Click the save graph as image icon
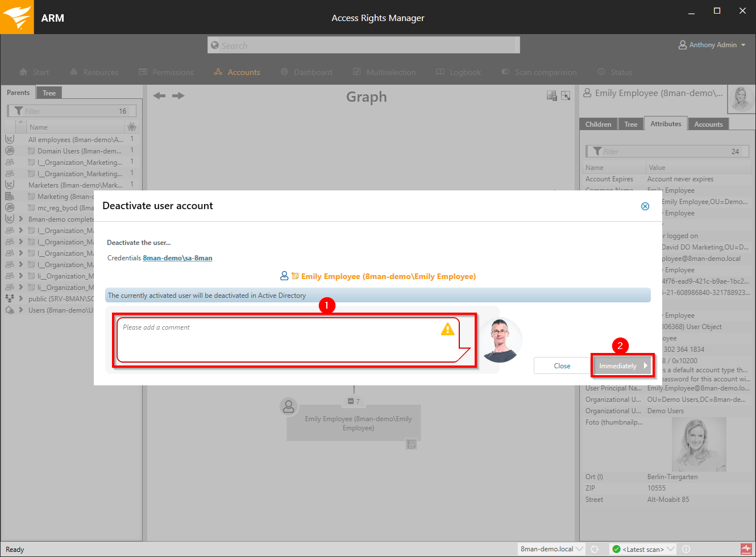756x557 pixels. point(551,95)
